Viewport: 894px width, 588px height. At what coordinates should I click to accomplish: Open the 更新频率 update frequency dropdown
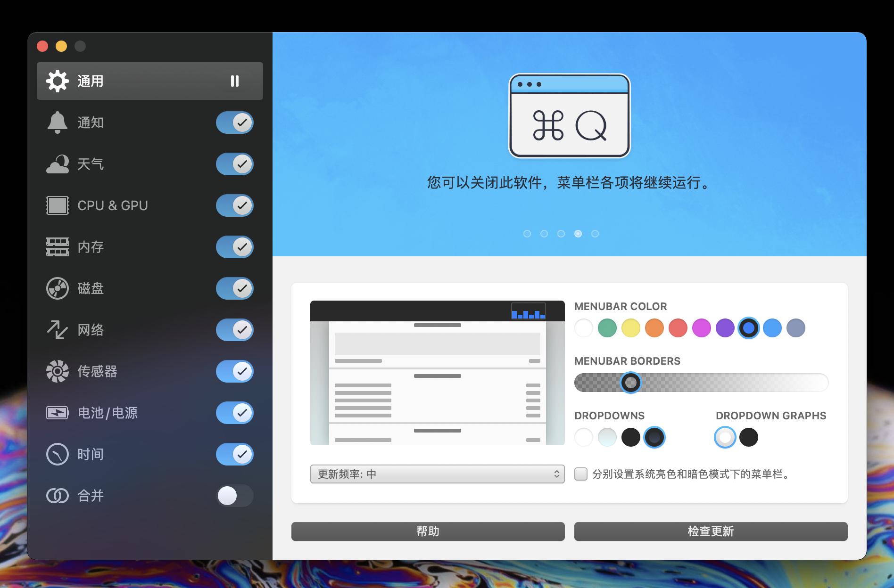pyautogui.click(x=437, y=474)
